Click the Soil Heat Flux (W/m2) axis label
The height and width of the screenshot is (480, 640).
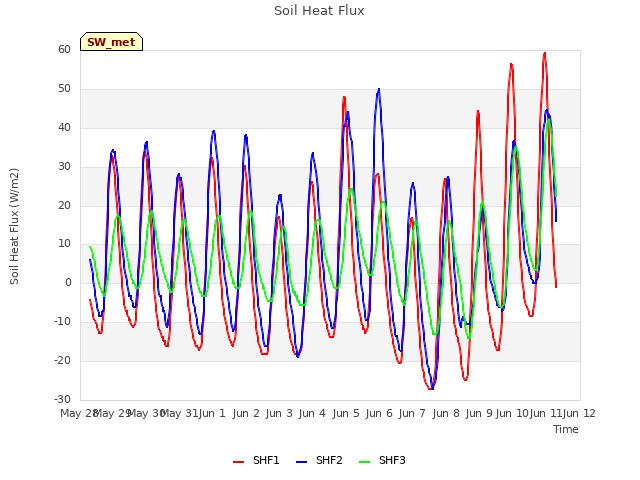(14, 226)
